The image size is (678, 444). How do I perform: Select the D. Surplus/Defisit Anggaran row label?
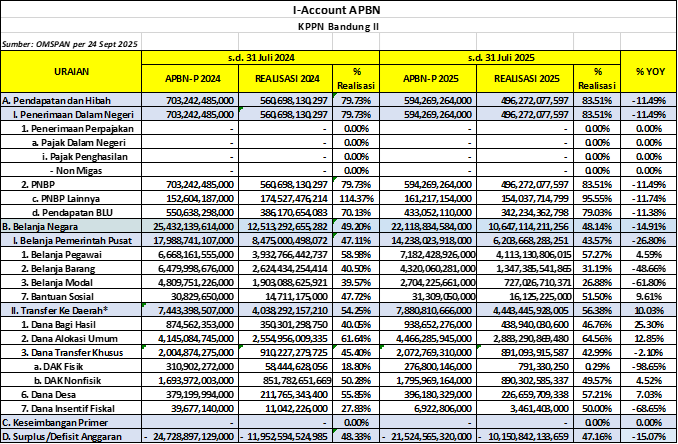[71, 437]
